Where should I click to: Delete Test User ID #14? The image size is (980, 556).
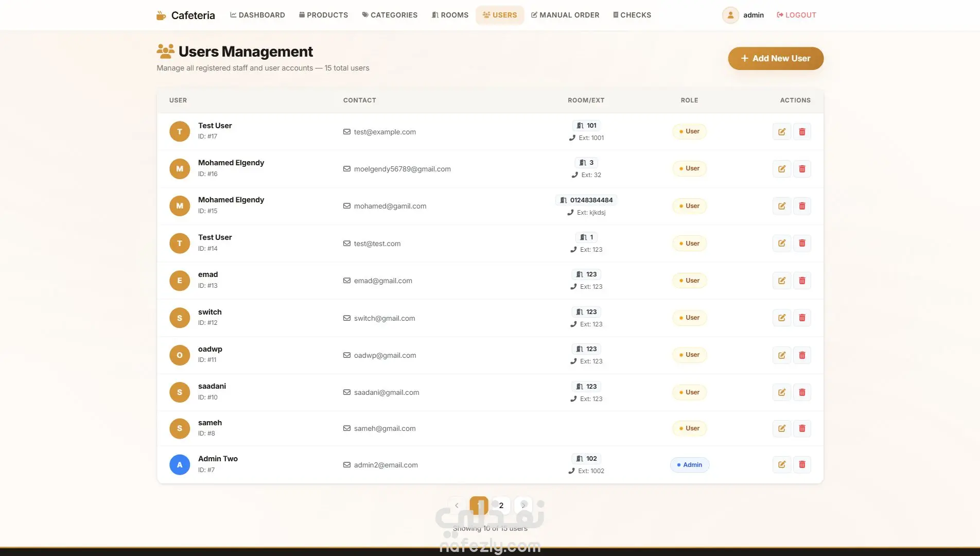point(802,243)
